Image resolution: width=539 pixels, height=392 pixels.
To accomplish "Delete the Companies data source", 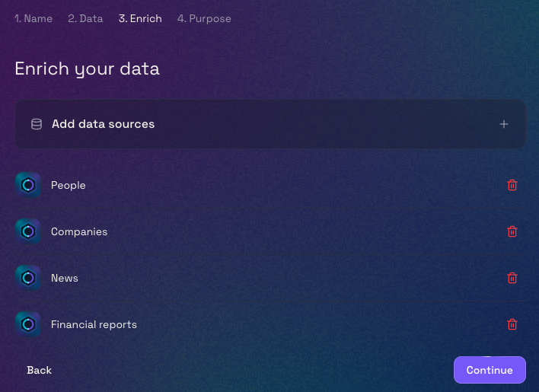I will pos(512,231).
